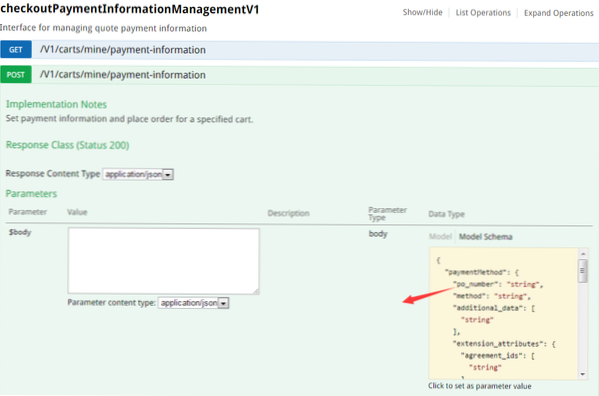The height and width of the screenshot is (396, 599).
Task: Click the Expand Operations link
Action: [559, 13]
